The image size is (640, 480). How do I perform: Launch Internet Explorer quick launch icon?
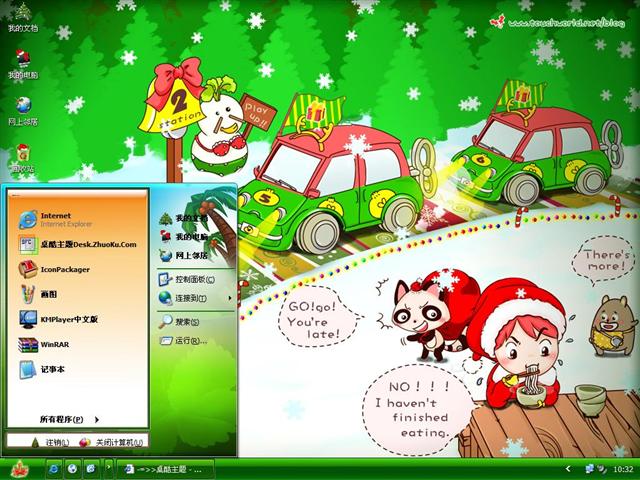(53, 469)
